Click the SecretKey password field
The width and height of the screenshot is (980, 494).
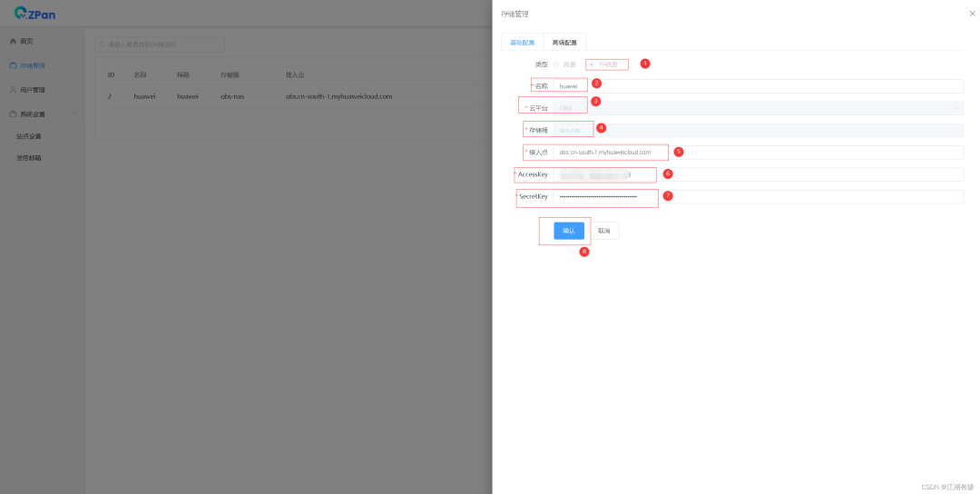[758, 196]
